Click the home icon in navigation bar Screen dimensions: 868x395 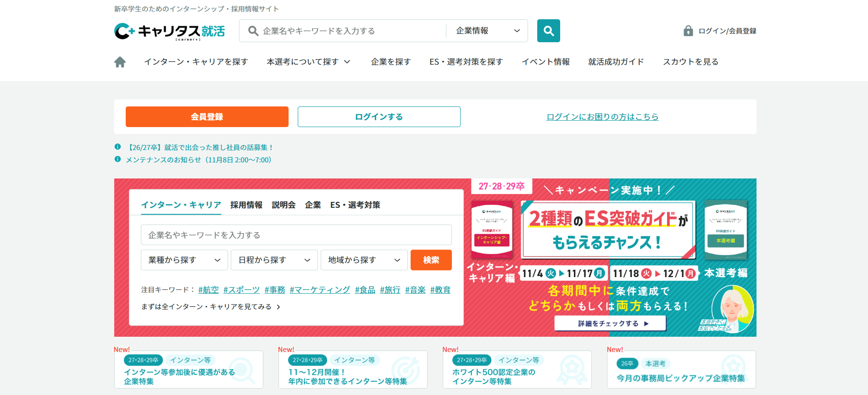(120, 62)
